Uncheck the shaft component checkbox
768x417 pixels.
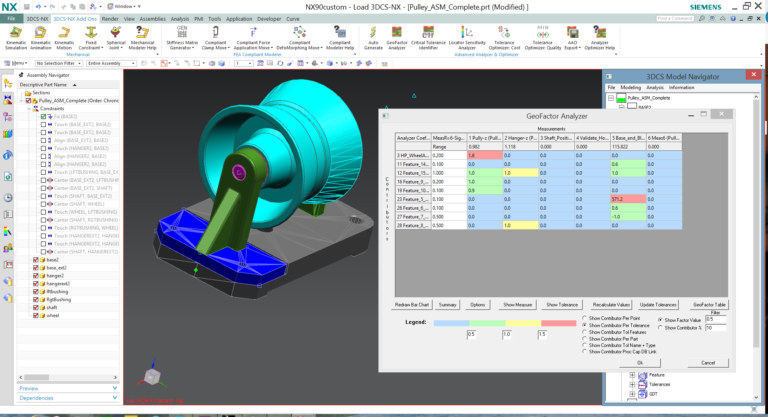point(35,308)
